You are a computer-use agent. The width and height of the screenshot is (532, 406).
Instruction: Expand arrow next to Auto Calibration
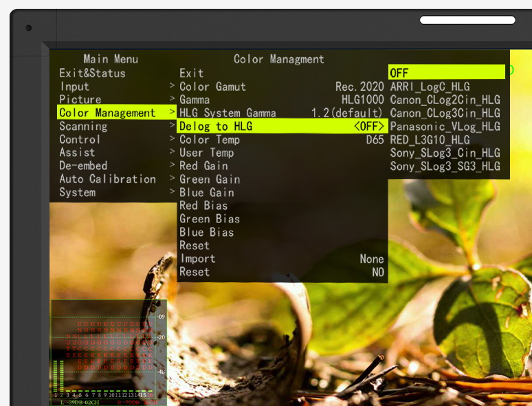[x=172, y=178]
